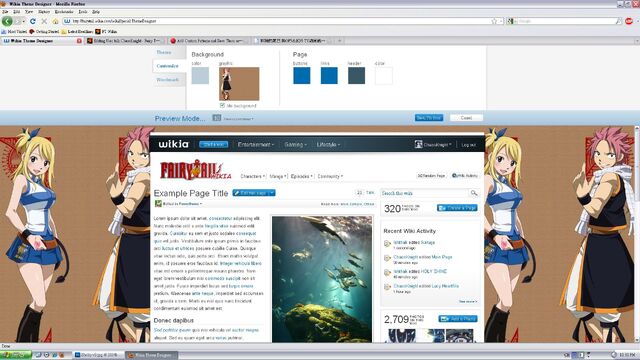Viewport: 640px width, 360px height.
Task: Click the Wikia logo in the preview
Action: point(173,144)
